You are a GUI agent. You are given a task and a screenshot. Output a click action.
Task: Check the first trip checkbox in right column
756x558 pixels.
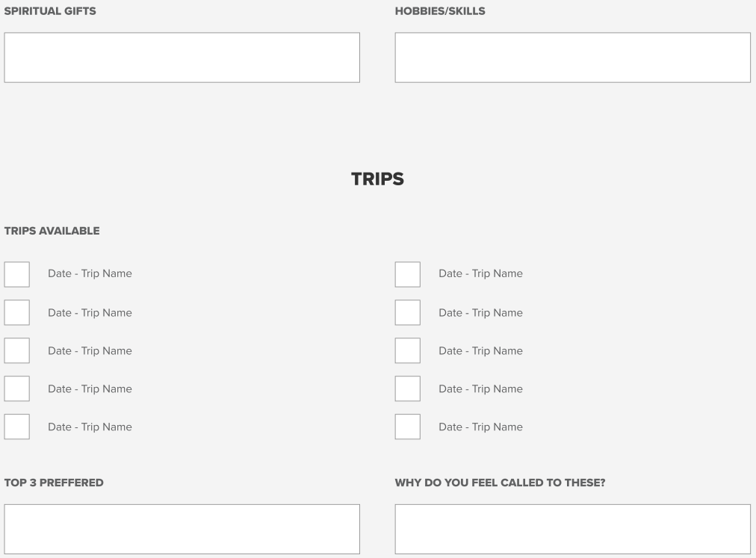coord(407,274)
